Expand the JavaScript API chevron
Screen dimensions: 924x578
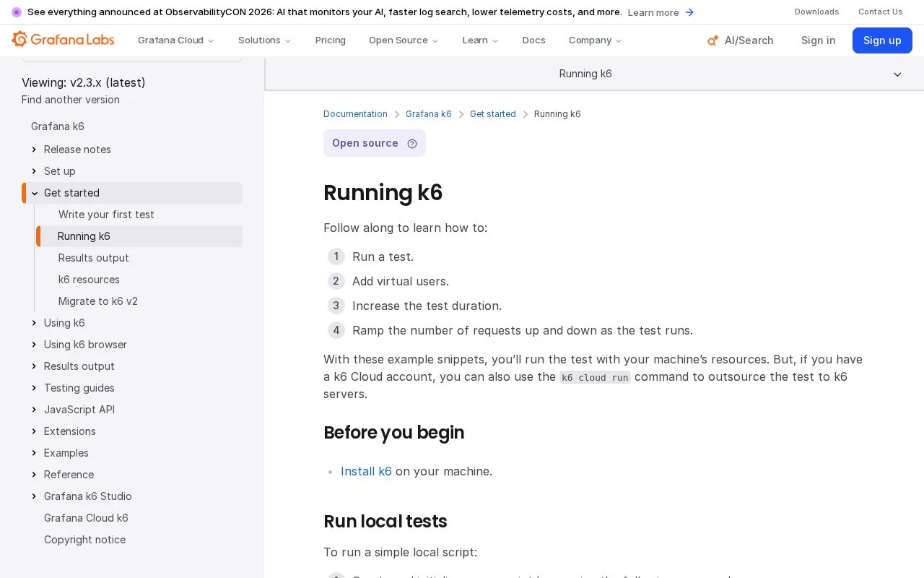click(x=34, y=410)
